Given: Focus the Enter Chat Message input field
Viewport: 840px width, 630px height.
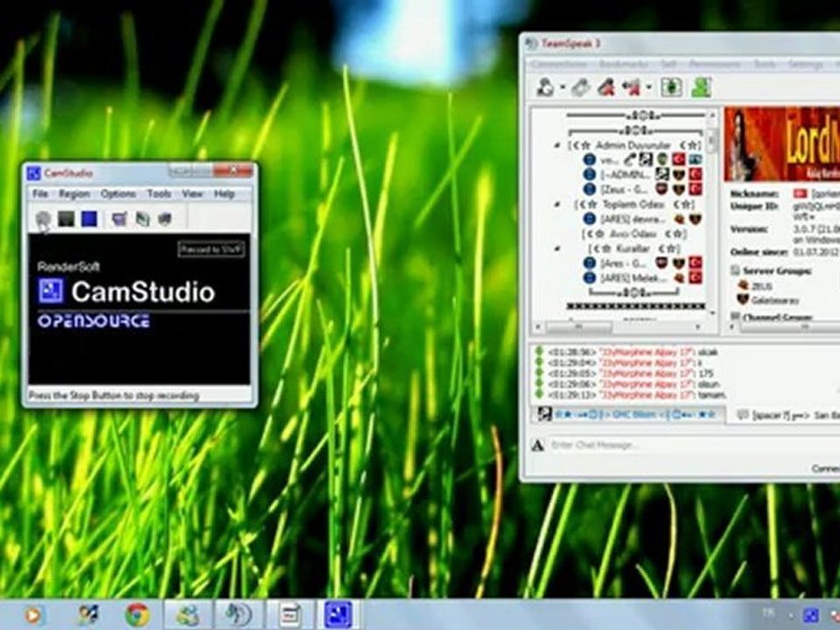Looking at the screenshot, I should 695,444.
